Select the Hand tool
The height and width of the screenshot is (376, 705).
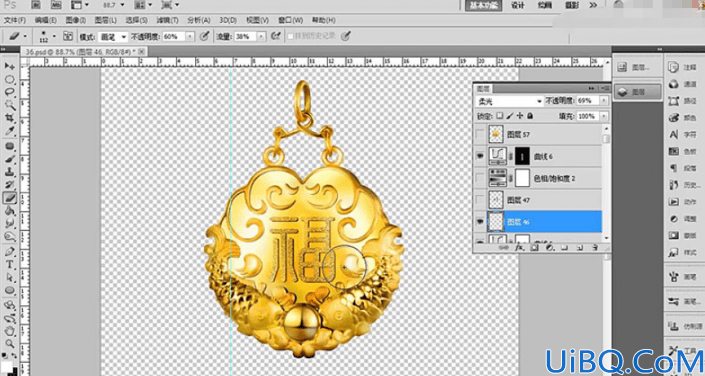9,331
